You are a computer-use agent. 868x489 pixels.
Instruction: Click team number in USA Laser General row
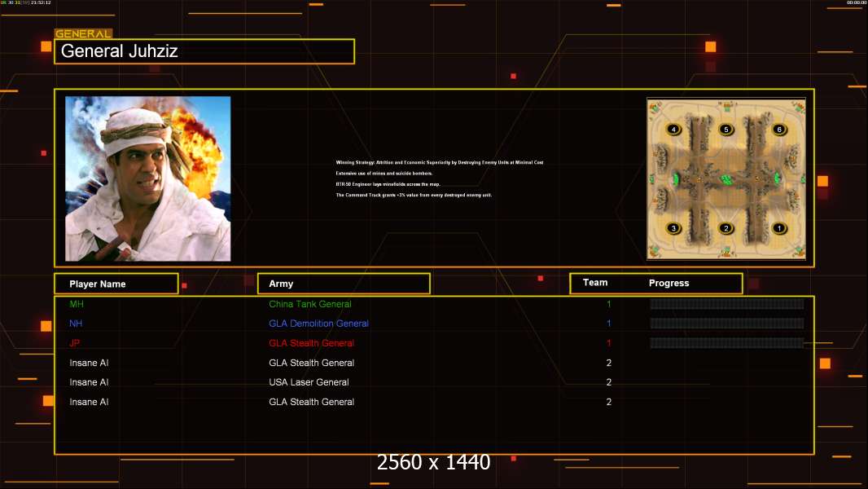click(609, 382)
